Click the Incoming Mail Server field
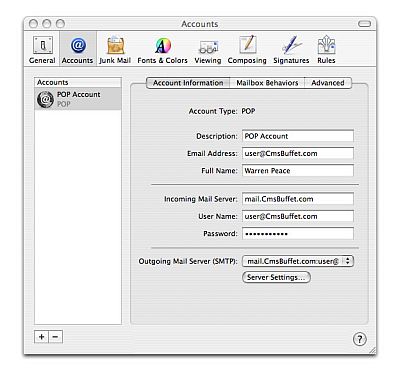The image size is (400, 376). click(298, 199)
